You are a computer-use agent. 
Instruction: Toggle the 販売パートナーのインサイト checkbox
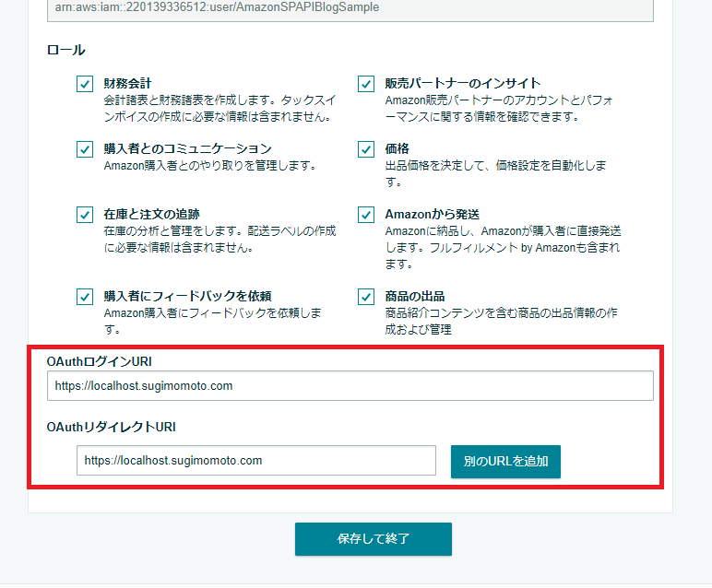[366, 84]
